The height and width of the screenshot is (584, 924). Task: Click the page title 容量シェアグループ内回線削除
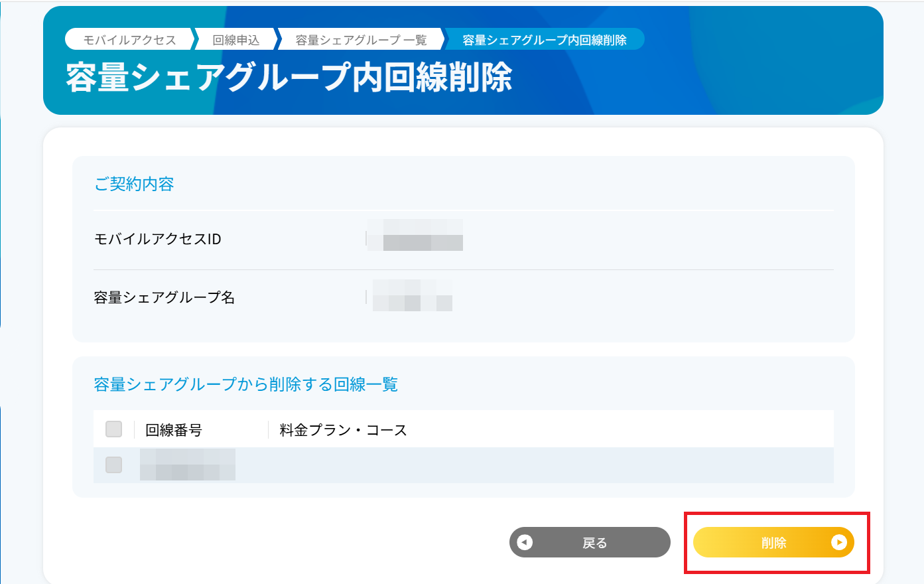(x=289, y=77)
